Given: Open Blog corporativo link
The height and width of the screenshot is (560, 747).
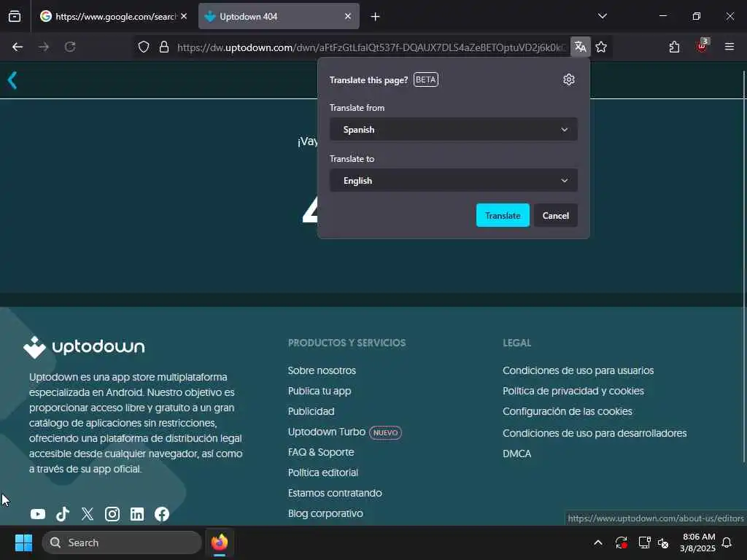Looking at the screenshot, I should point(325,513).
